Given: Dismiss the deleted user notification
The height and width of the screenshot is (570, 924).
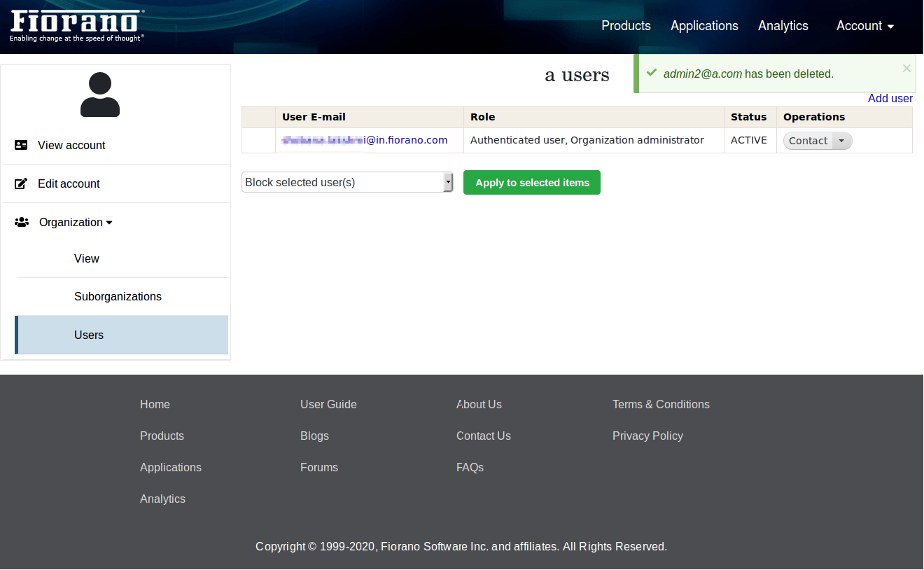Looking at the screenshot, I should click(906, 68).
